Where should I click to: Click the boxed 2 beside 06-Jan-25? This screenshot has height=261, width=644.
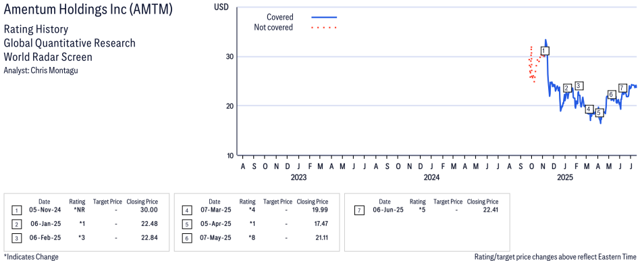tap(16, 224)
